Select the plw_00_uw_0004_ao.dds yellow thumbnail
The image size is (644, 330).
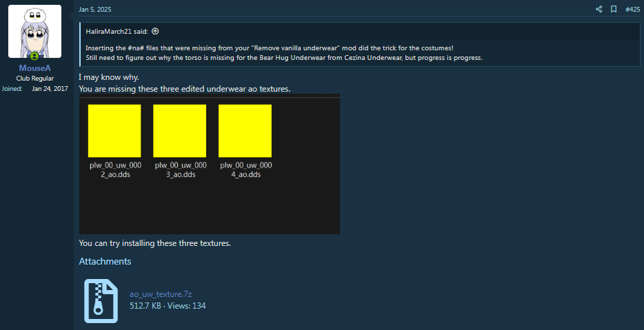click(x=245, y=130)
